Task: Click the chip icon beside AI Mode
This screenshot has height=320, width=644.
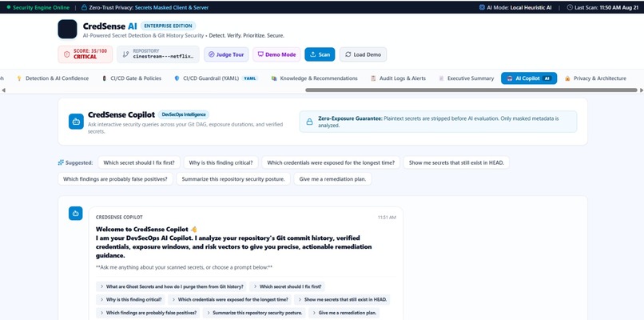Action: 482,7
